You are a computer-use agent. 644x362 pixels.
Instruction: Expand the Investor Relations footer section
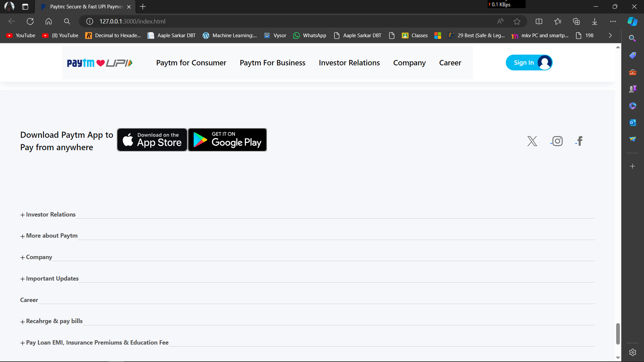point(48,215)
